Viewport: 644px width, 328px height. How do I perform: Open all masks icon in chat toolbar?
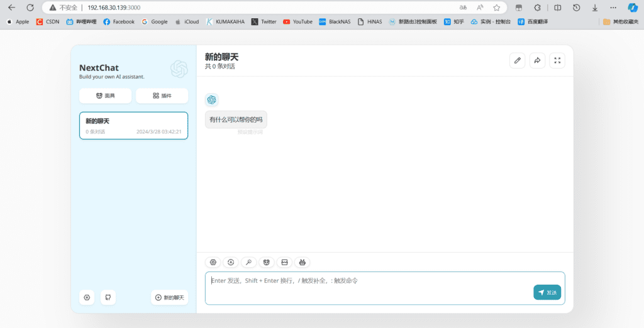coord(267,262)
